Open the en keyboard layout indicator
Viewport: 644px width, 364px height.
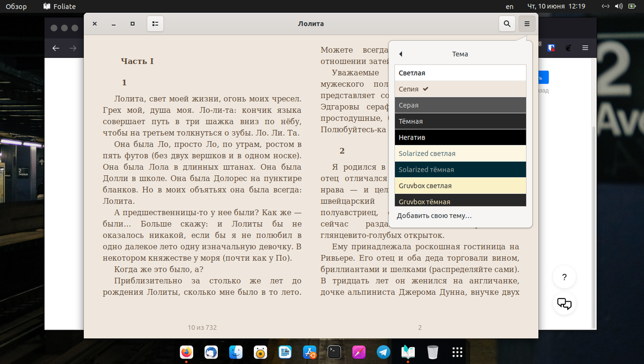point(510,6)
